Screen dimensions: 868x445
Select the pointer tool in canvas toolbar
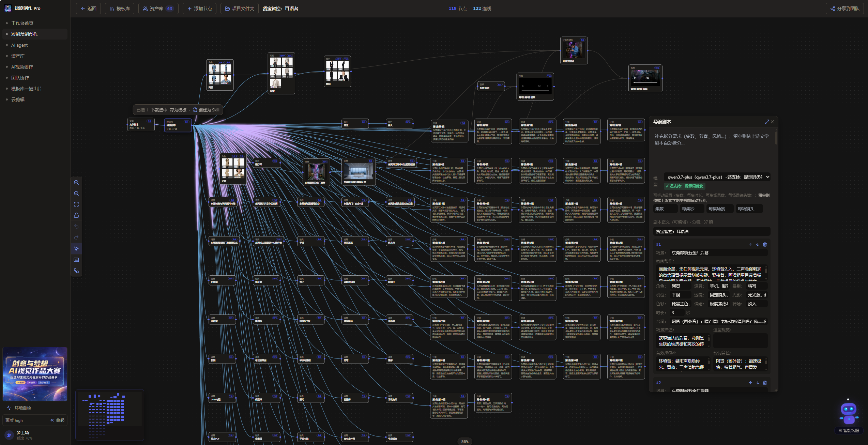click(76, 249)
